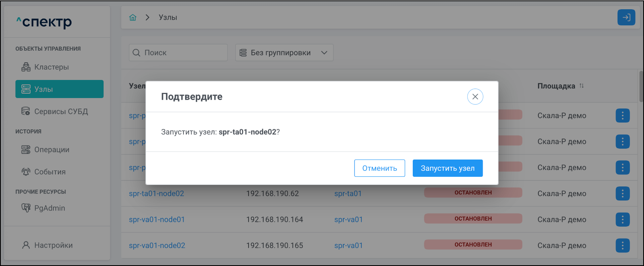Click the search magnifier icon
Image resolution: width=644 pixels, height=266 pixels.
point(137,53)
